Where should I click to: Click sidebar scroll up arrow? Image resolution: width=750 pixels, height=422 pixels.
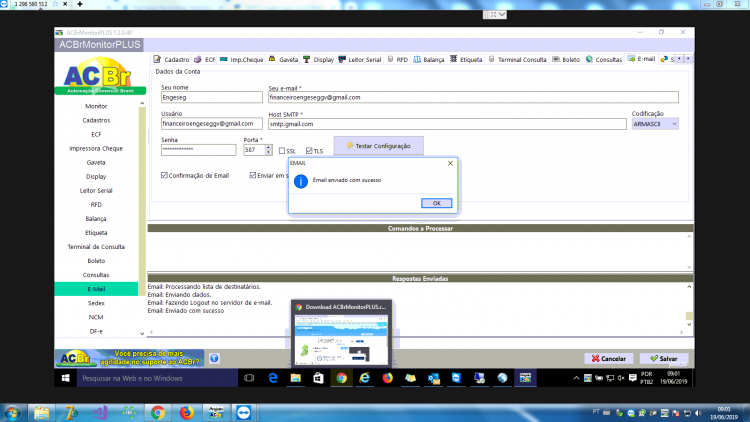142,103
